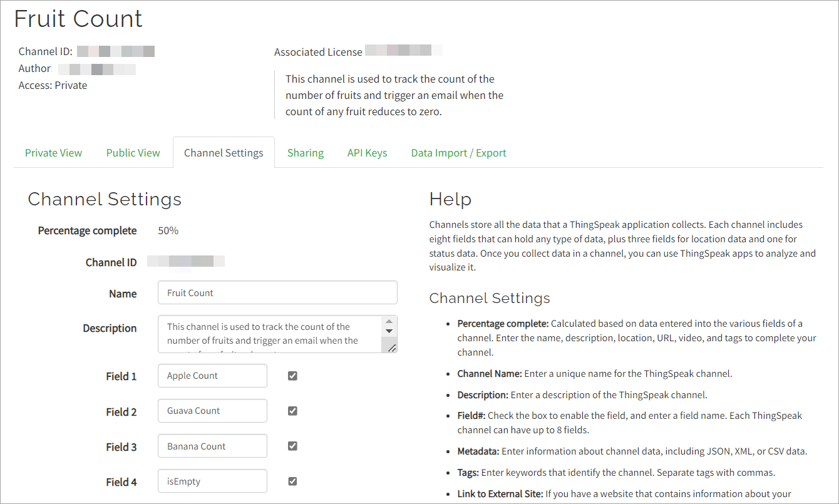Uncheck Field 3 Banana Count checkbox
The image size is (839, 504).
(292, 446)
